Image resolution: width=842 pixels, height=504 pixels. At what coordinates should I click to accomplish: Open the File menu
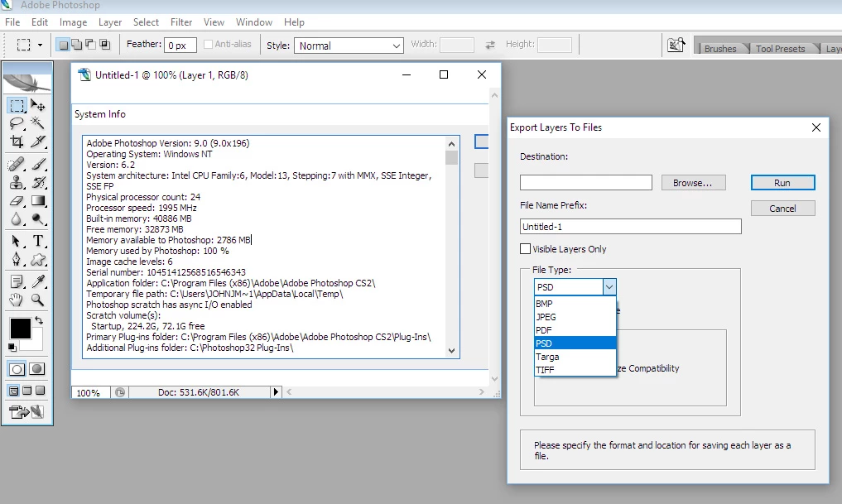(x=12, y=22)
